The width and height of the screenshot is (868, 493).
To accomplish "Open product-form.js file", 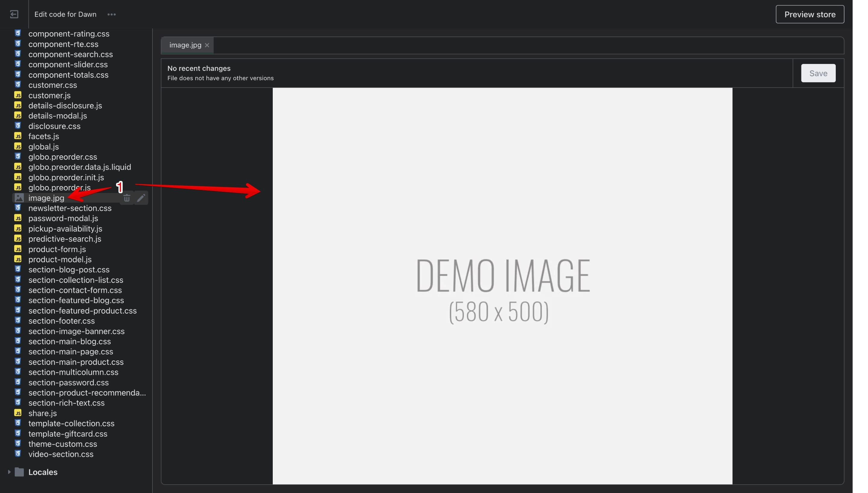I will click(x=57, y=249).
